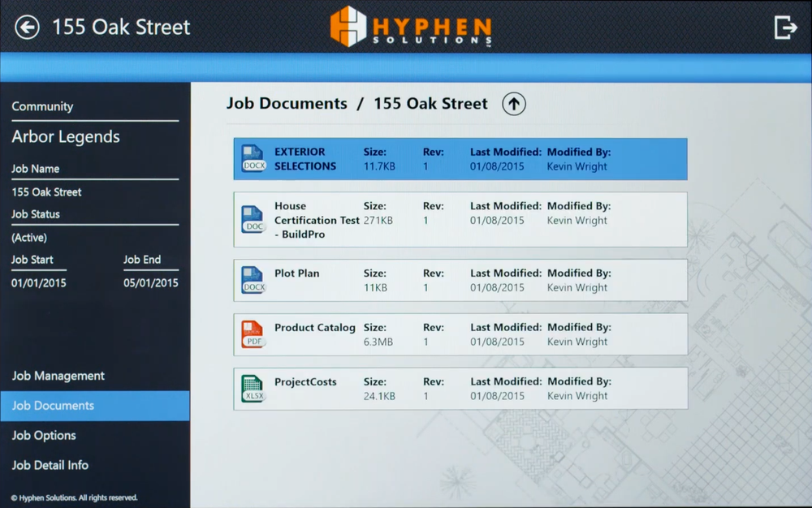Click the Job Start label
Screen dimensions: 812x508
point(32,260)
